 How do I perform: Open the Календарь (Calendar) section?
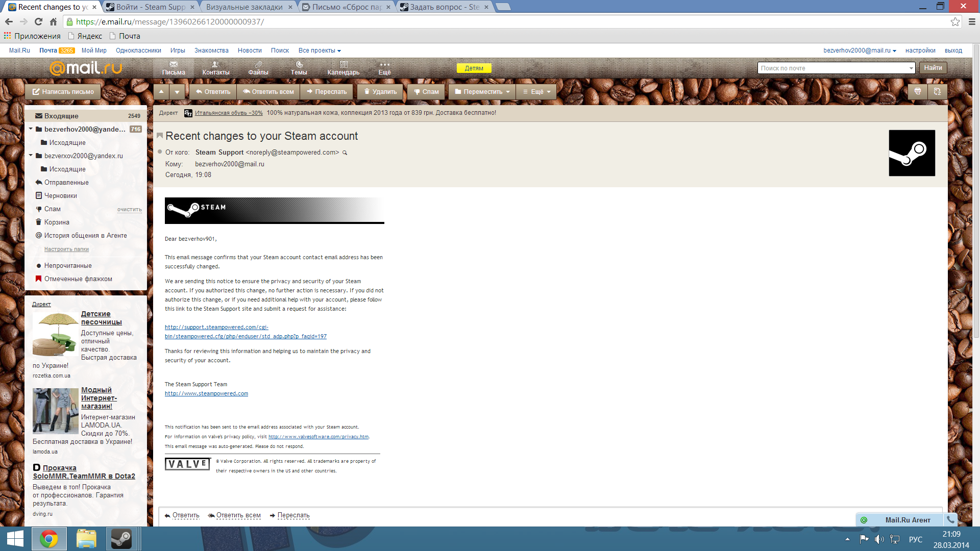[x=344, y=68]
